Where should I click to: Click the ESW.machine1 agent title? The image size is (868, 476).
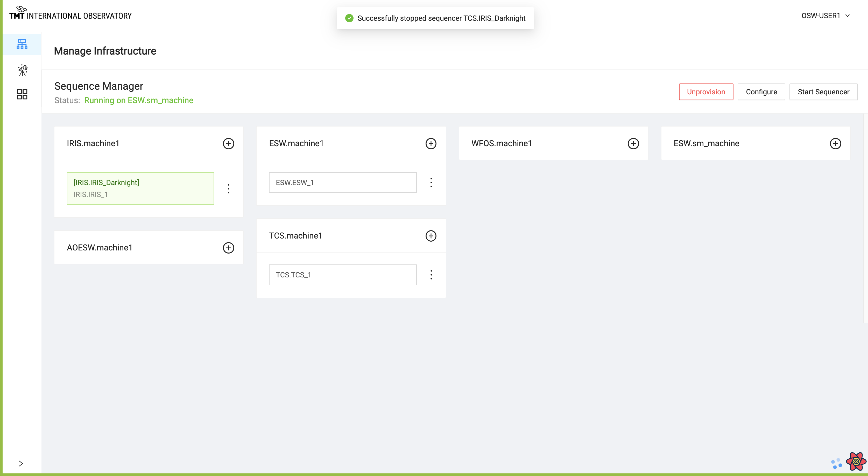coord(296,143)
